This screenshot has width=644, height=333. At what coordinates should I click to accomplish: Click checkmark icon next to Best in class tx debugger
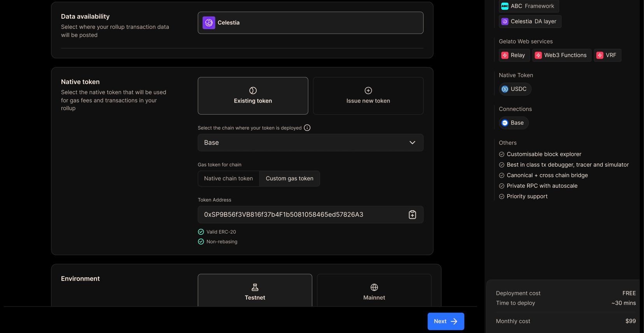(x=502, y=165)
